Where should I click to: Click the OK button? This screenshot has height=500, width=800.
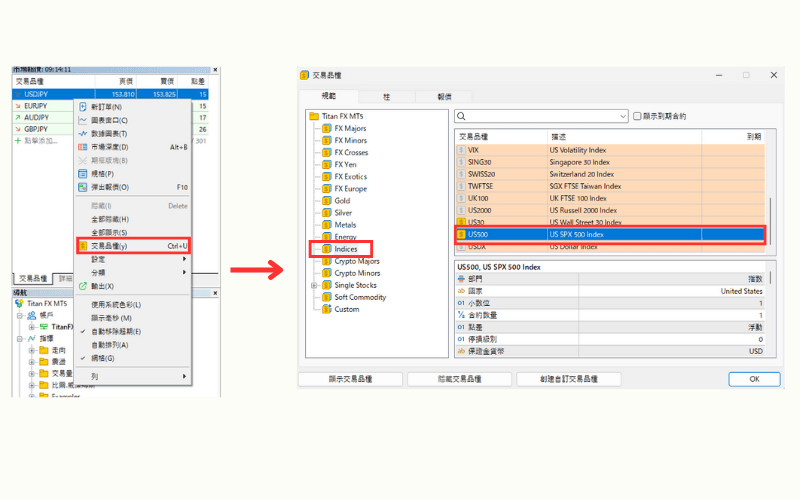[x=755, y=379]
